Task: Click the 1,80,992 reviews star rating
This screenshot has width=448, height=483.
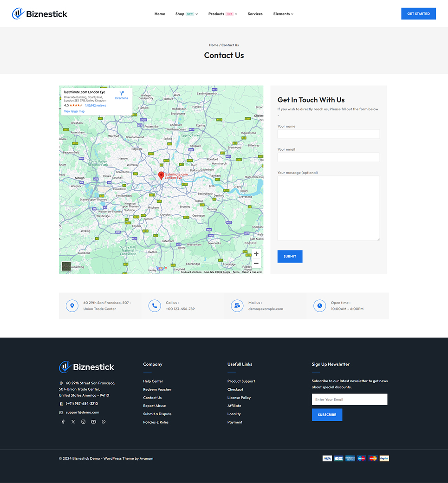Action: (96, 105)
